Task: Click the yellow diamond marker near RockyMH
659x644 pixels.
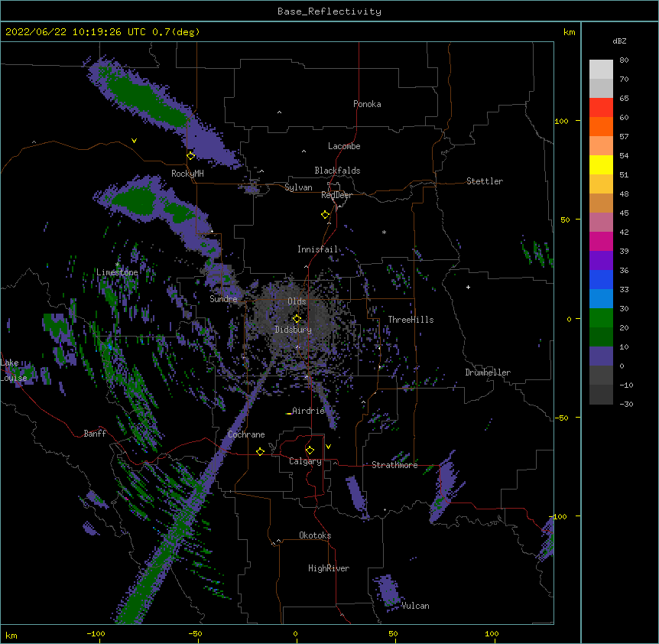Action: (x=191, y=156)
